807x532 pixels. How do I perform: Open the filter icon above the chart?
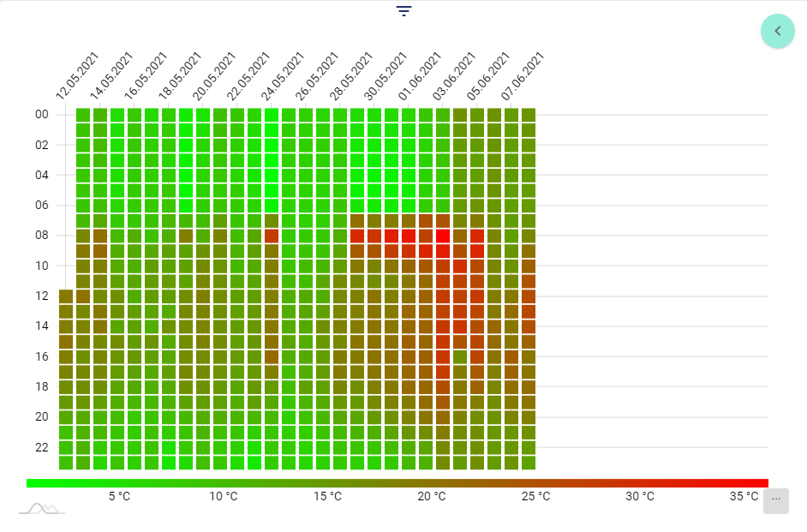(403, 11)
